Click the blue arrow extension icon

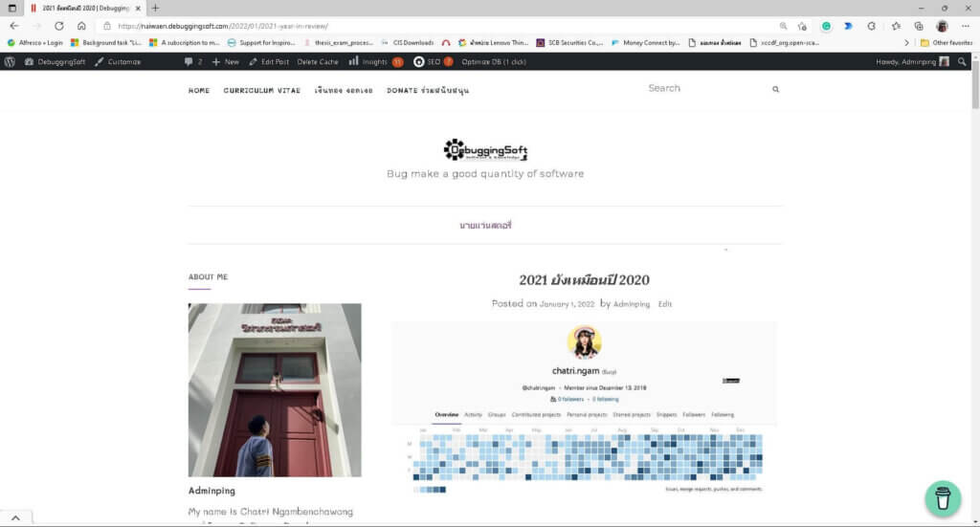[x=848, y=26]
